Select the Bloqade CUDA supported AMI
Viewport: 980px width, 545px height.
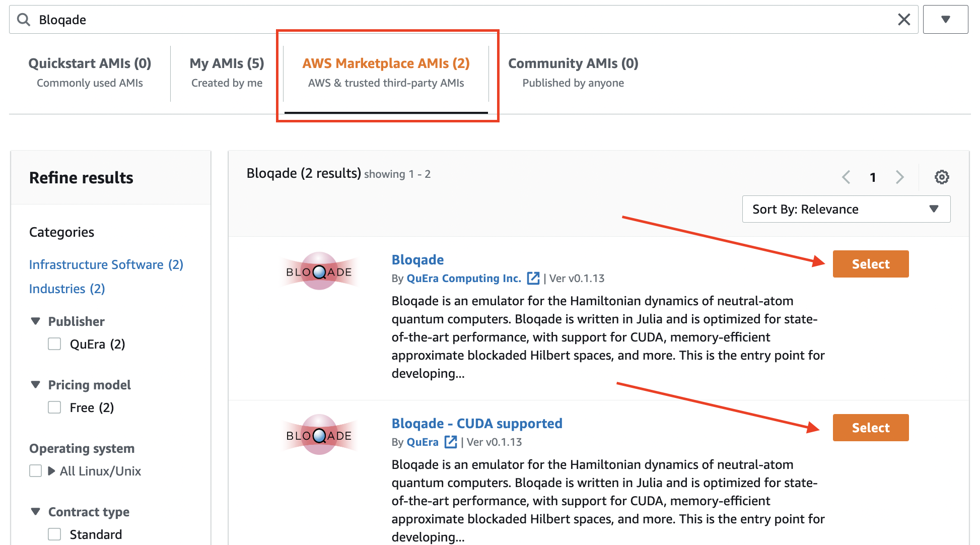click(871, 428)
